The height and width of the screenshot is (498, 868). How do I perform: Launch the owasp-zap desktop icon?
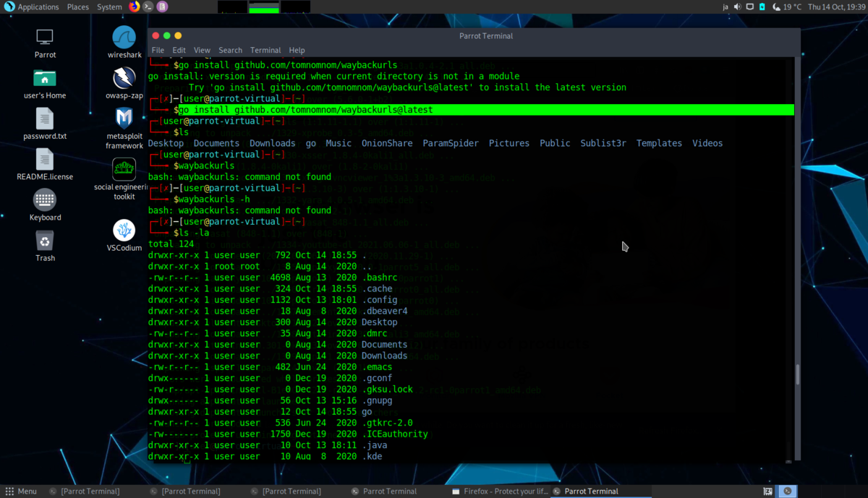coord(124,84)
